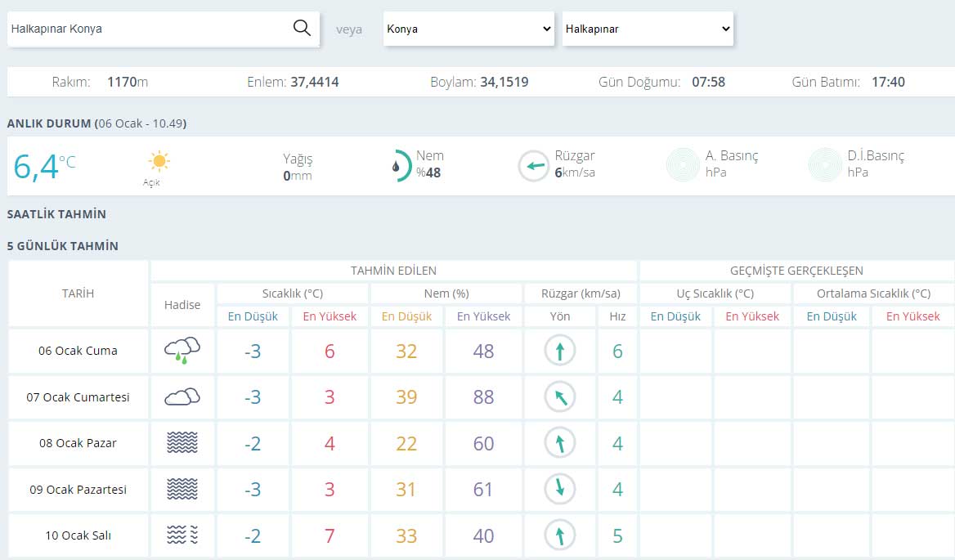Click the 06 Ocak Cuma date cell
Viewport: 955px width, 560px height.
tap(78, 351)
